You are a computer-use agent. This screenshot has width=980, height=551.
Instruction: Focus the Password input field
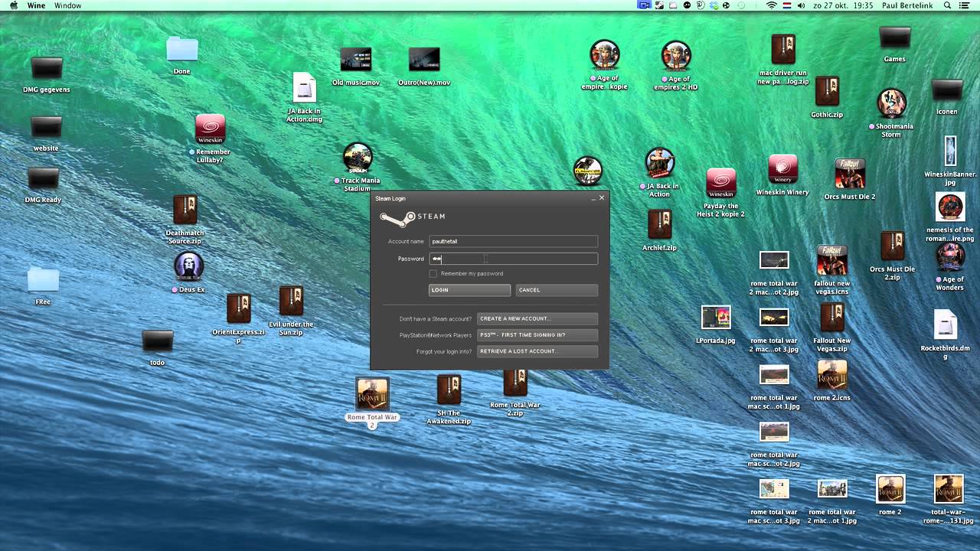[513, 259]
